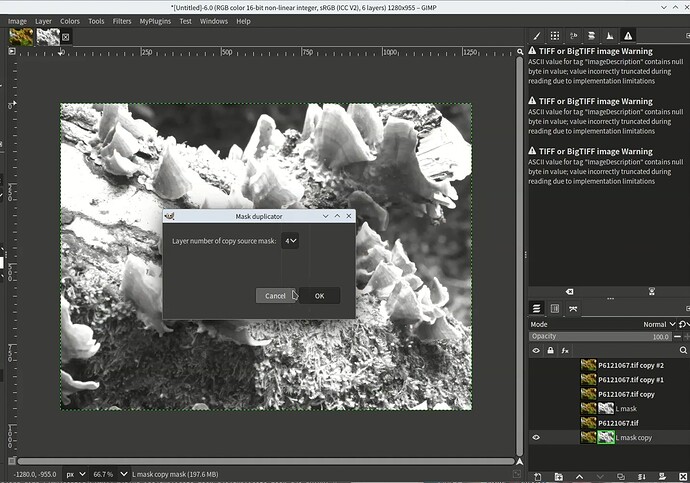The height and width of the screenshot is (483, 690).
Task: Click the green-outlined mask thumbnail of L mask copy
Action: (606, 437)
